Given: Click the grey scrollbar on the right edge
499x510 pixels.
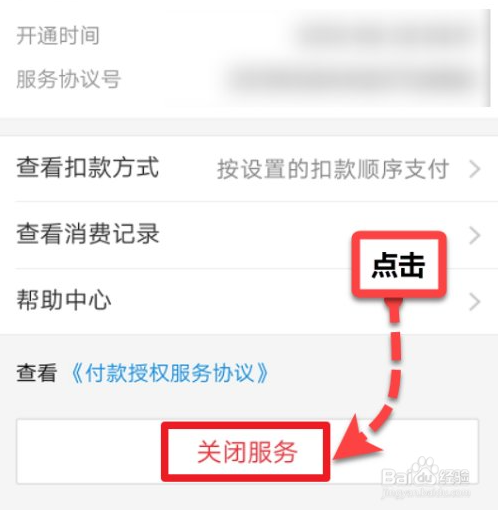Looking at the screenshot, I should [x=487, y=58].
